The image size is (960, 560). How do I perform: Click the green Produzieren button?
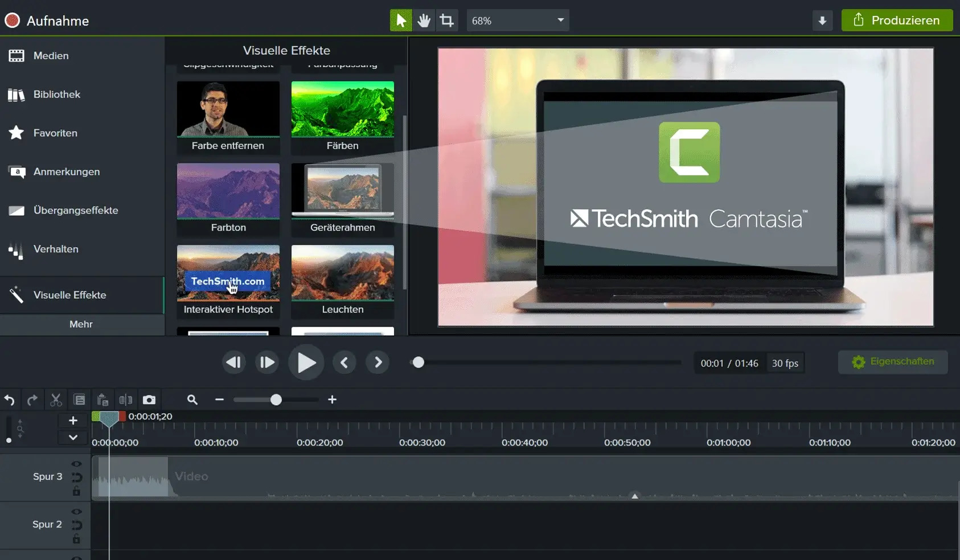[x=896, y=20]
